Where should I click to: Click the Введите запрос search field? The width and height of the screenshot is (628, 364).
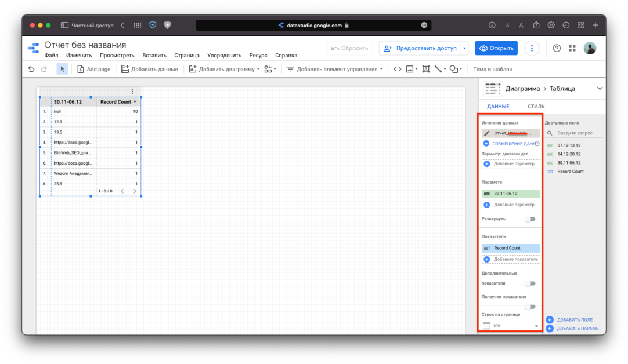pos(575,133)
